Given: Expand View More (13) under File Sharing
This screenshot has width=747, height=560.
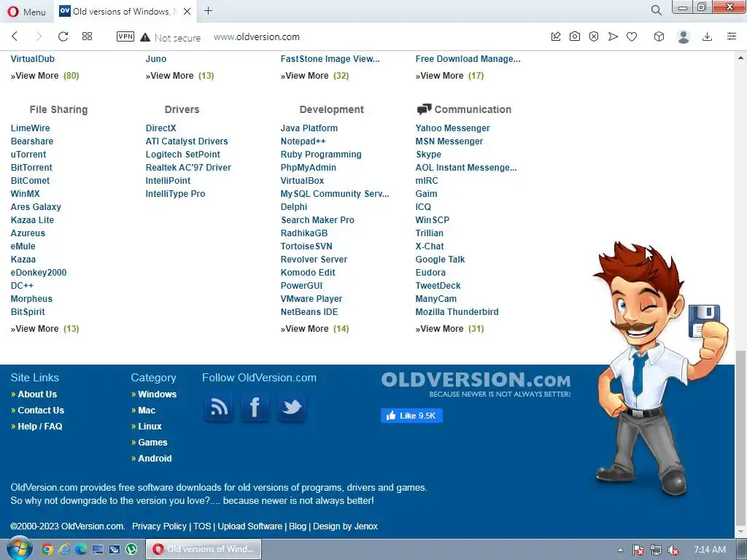Looking at the screenshot, I should coord(44,329).
